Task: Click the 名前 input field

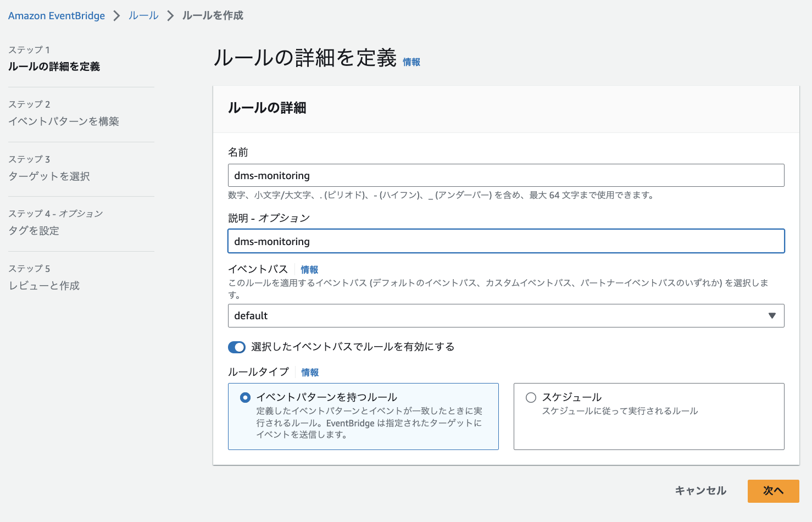Action: pos(506,175)
